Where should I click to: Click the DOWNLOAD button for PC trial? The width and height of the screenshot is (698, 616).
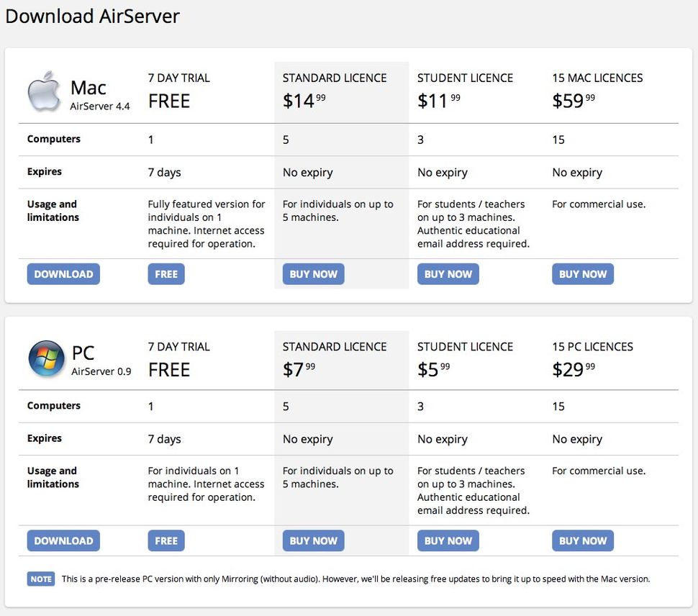tap(63, 540)
